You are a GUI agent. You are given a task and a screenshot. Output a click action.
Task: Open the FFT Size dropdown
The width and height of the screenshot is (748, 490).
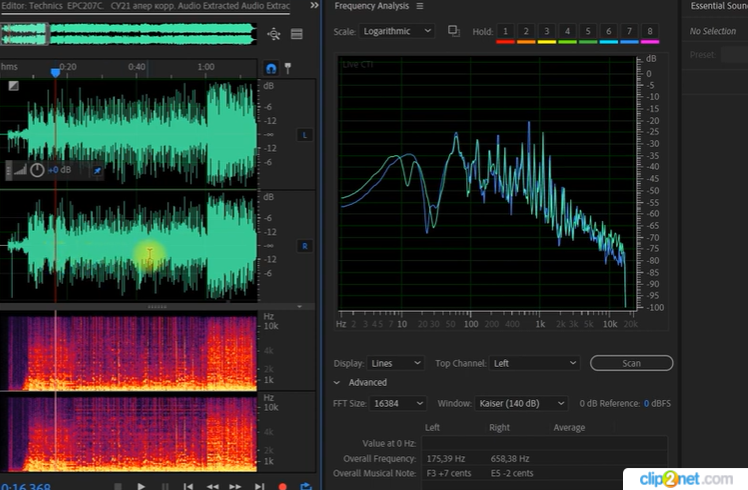pos(398,403)
